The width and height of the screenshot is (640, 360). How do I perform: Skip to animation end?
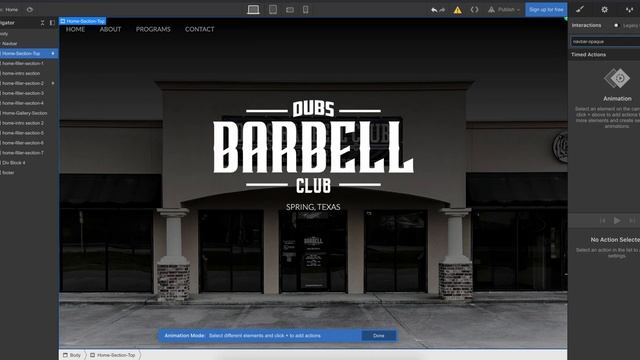[x=632, y=220]
